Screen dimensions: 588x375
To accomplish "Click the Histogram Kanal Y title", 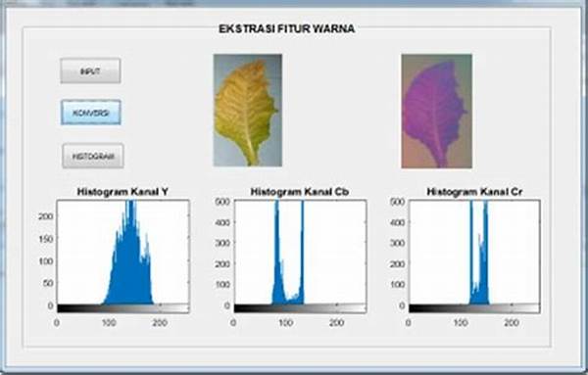I will (122, 192).
